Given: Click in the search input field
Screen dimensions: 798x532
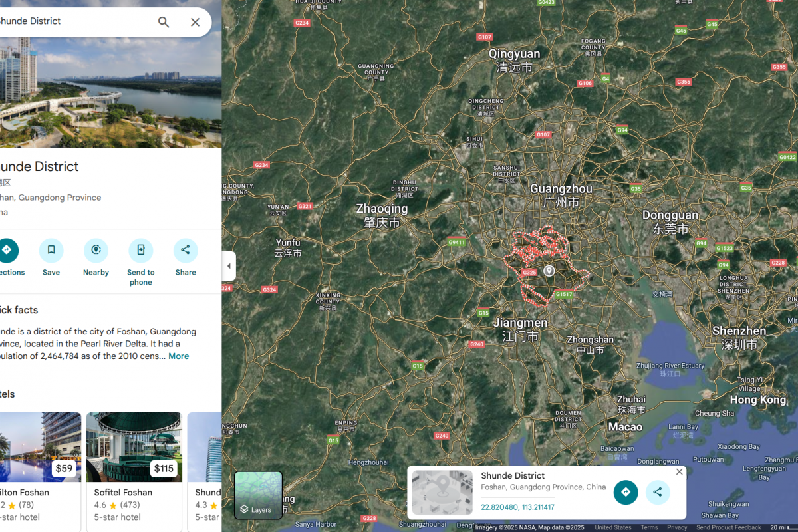Looking at the screenshot, I should (73, 22).
